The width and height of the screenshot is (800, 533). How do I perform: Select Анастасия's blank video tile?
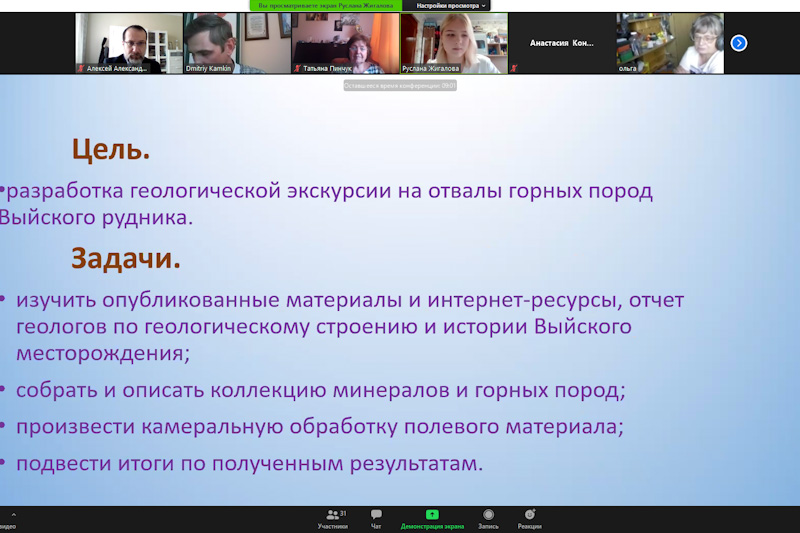(x=561, y=43)
